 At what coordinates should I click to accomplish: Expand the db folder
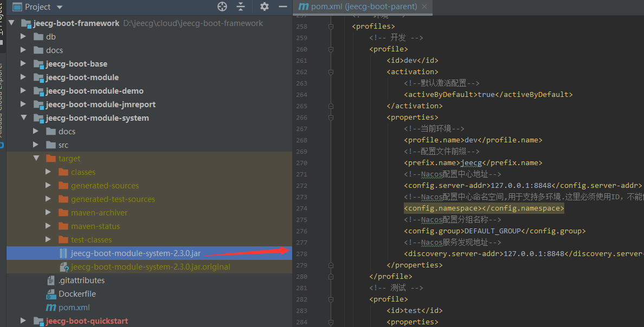tap(23, 36)
